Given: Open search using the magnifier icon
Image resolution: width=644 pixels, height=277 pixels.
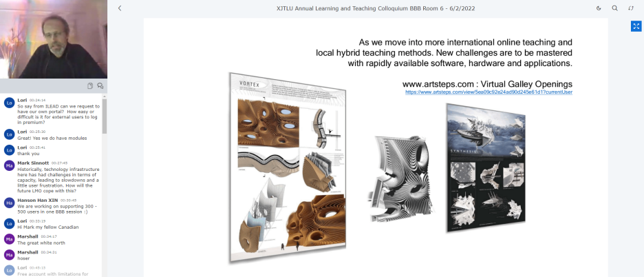Looking at the screenshot, I should (615, 8).
